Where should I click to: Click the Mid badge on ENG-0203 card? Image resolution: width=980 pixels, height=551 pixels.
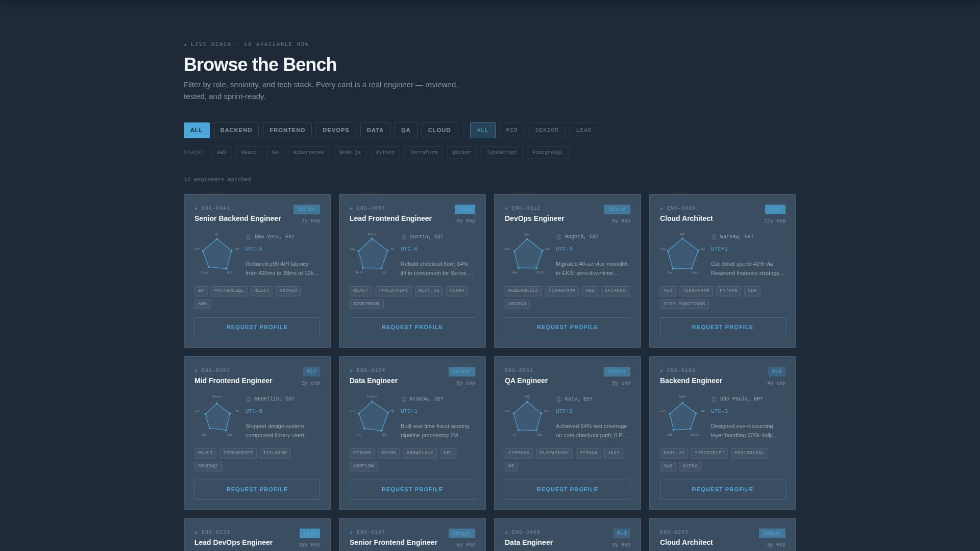(x=311, y=371)
